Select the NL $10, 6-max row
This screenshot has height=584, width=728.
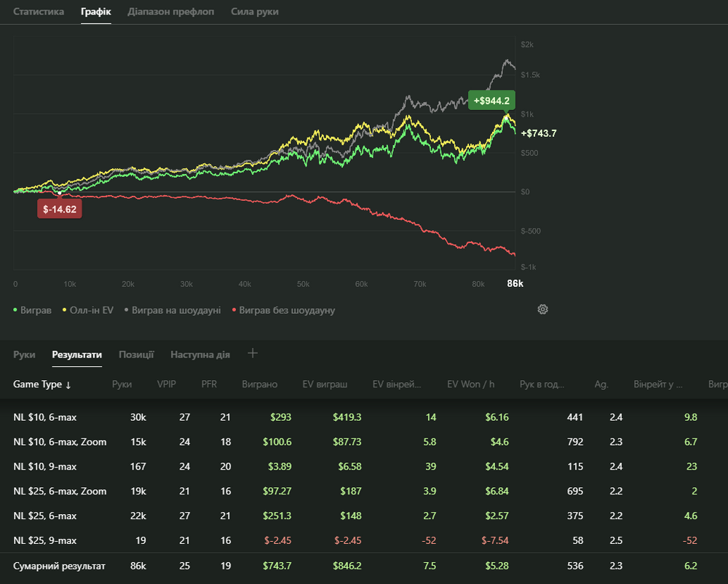[x=45, y=417]
